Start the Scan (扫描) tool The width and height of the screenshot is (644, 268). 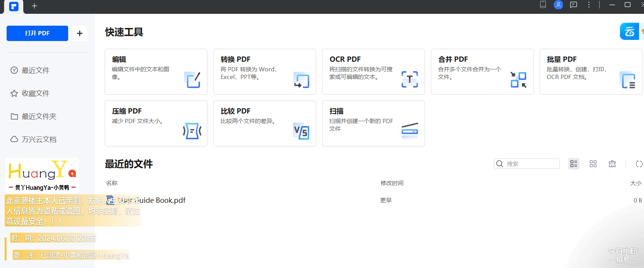click(x=373, y=123)
